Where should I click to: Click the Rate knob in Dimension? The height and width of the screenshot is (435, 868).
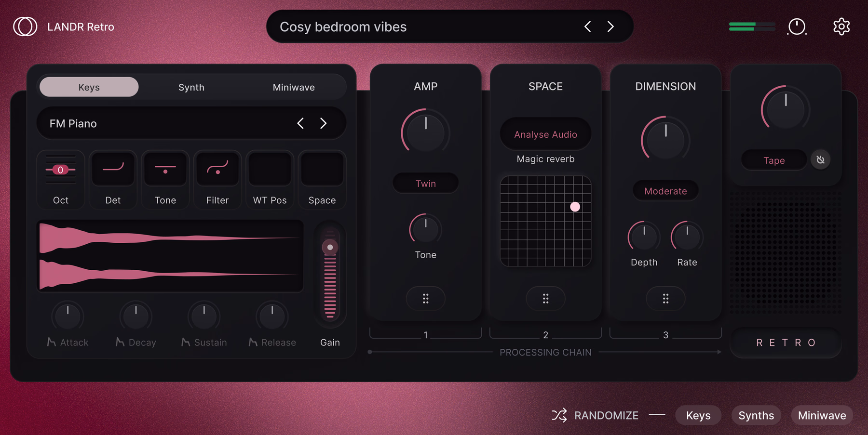tap(687, 237)
